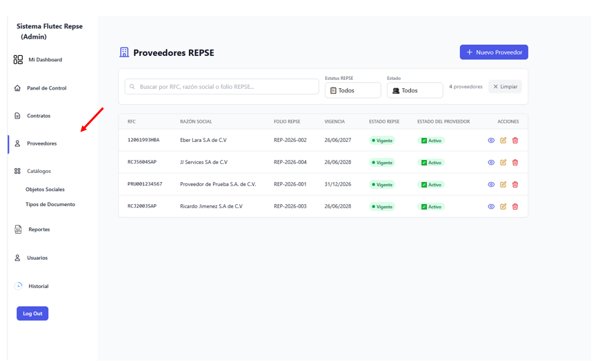Screen dimensions: 600x364
Task: Click the eye icon for Proveedor de Prueba
Action: pos(491,185)
